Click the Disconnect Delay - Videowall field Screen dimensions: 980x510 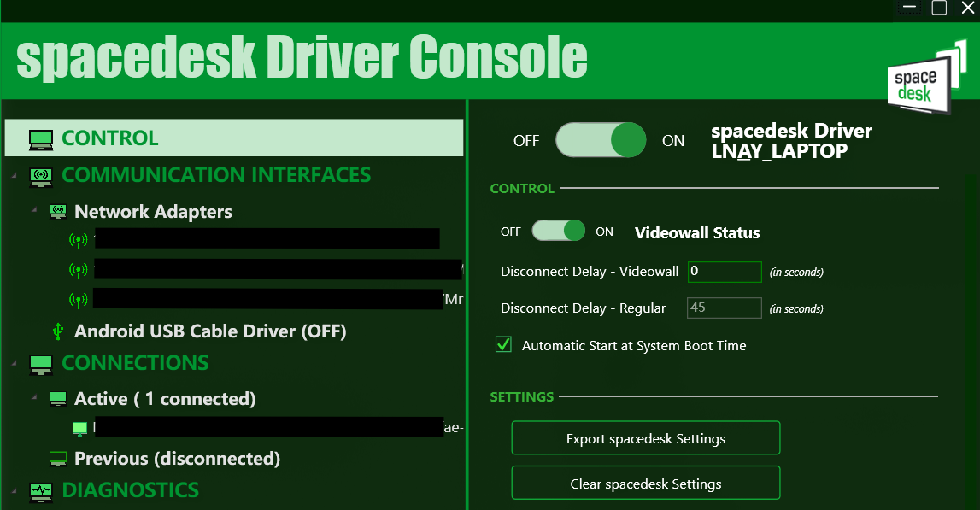[725, 272]
